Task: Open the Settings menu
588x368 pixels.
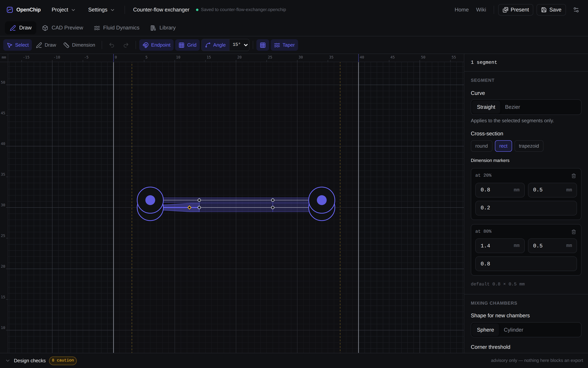Action: [101, 10]
